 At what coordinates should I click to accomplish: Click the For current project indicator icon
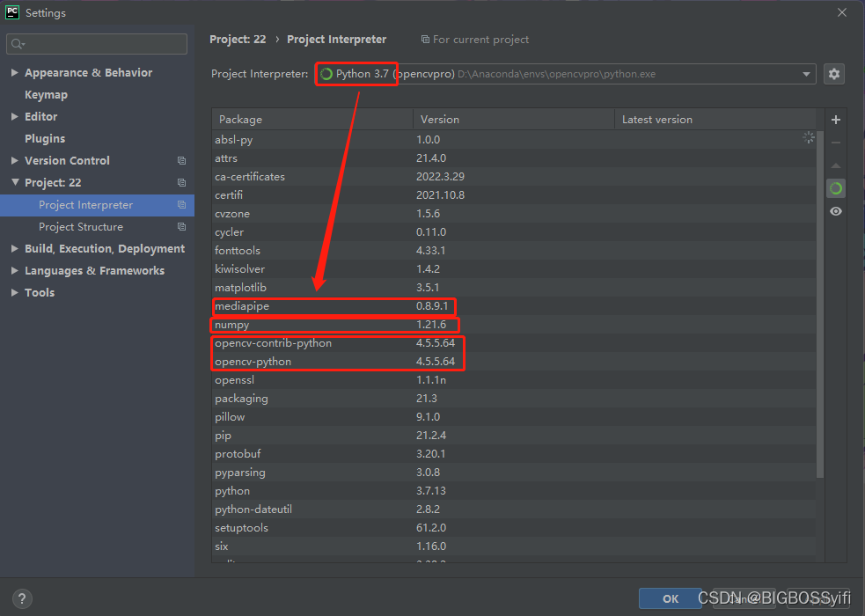tap(425, 39)
